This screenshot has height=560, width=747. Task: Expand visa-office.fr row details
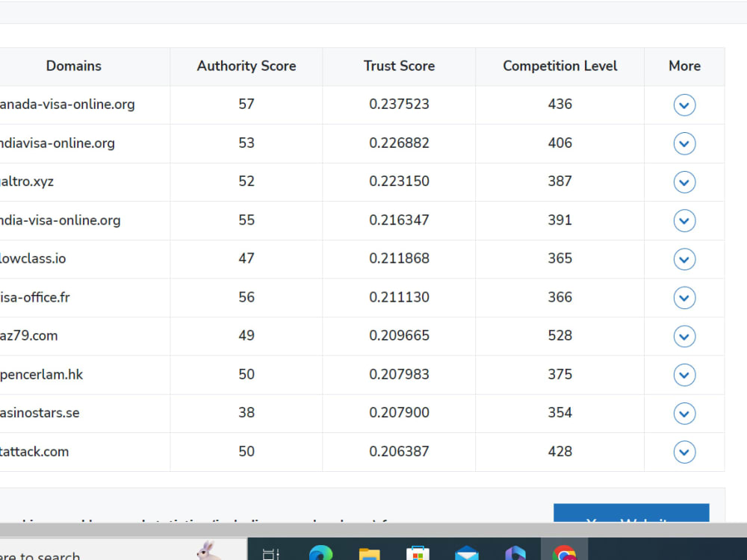[x=684, y=298]
